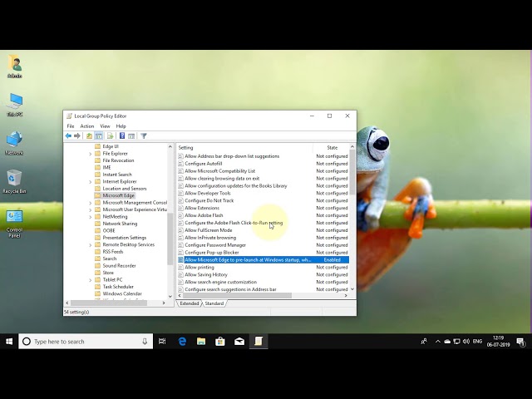Open the View menu
The width and height of the screenshot is (532, 399).
[106, 126]
